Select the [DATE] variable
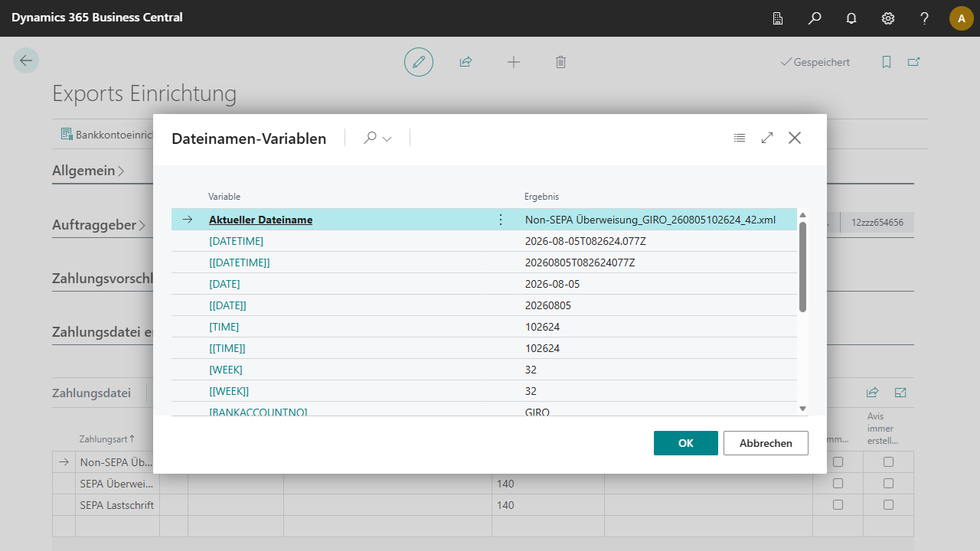The height and width of the screenshot is (551, 980). [224, 284]
